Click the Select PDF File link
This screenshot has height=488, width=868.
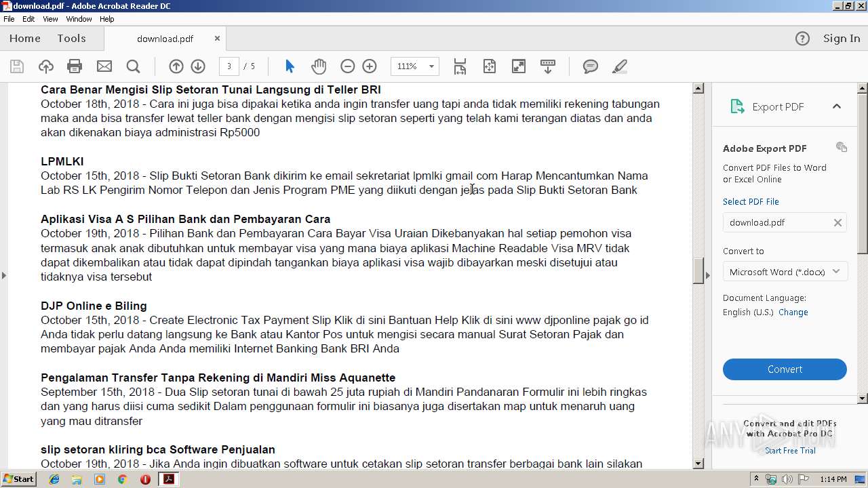tap(751, 201)
